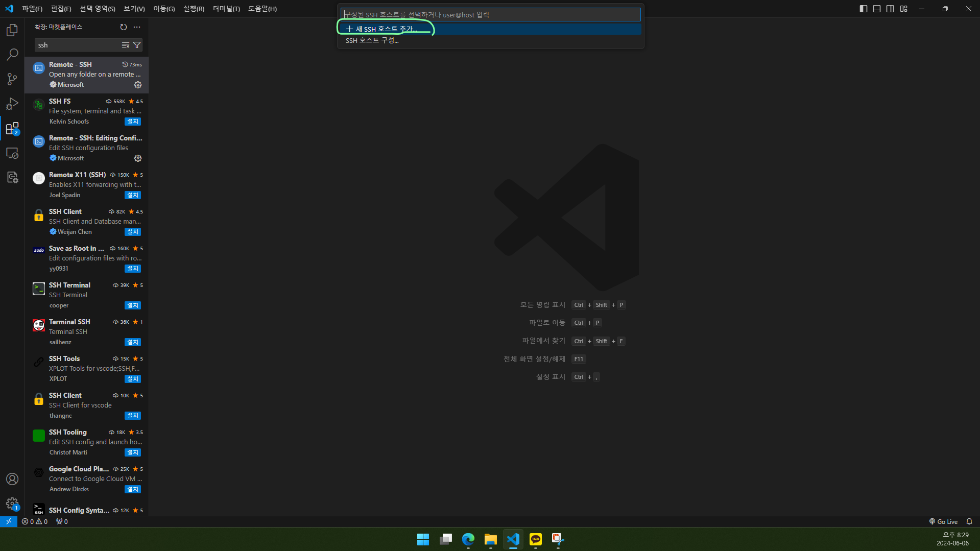Toggle secondary side bar layout button
The width and height of the screenshot is (980, 551).
[890, 9]
